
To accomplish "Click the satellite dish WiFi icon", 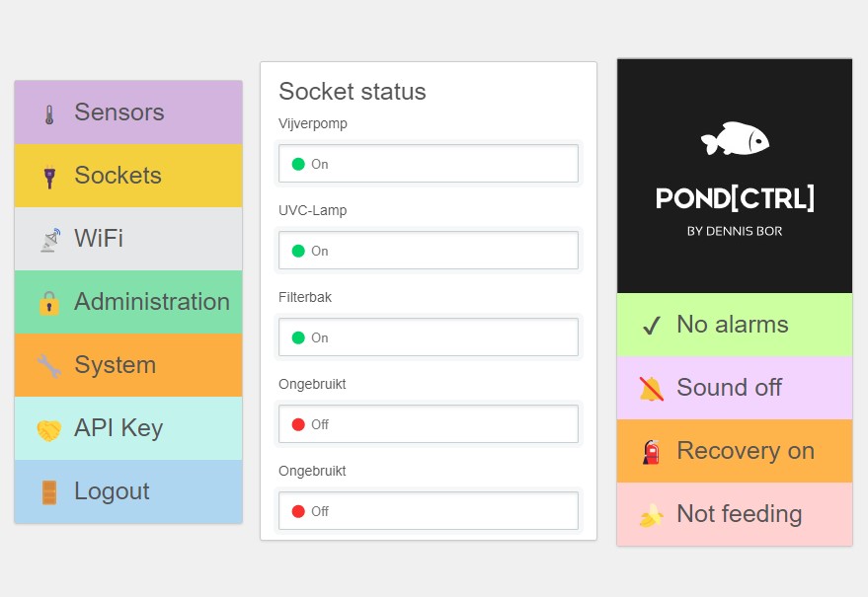I will pyautogui.click(x=49, y=240).
